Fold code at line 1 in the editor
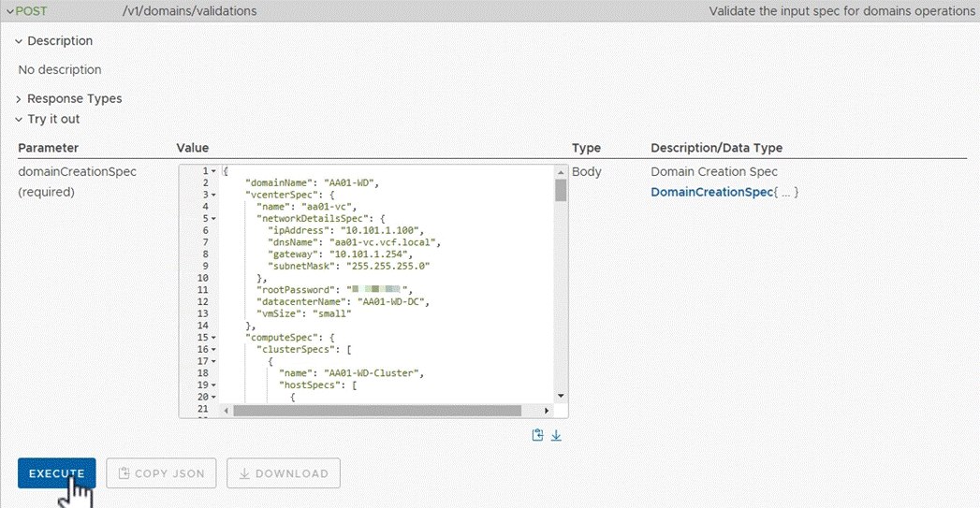Screen dimensions: 980x508 [x=213, y=171]
